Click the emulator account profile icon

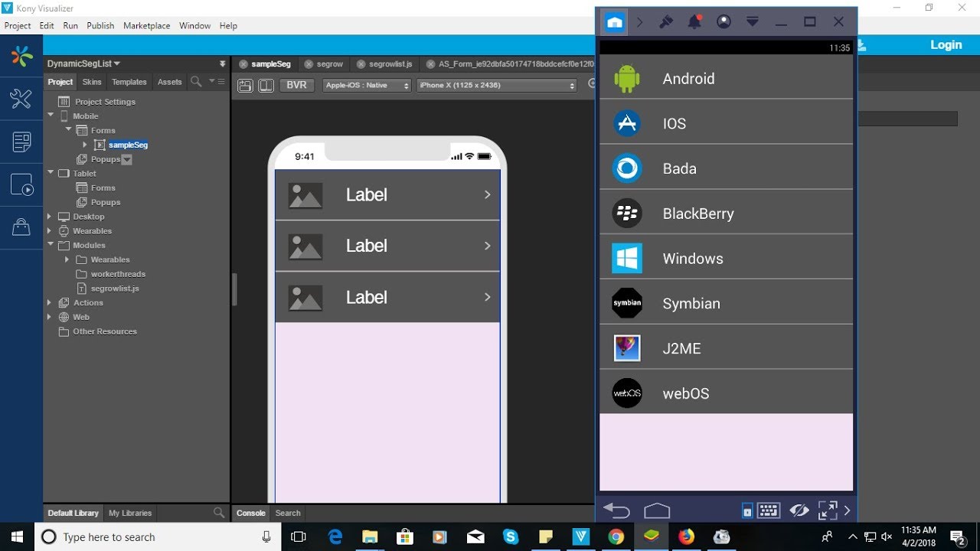724,22
